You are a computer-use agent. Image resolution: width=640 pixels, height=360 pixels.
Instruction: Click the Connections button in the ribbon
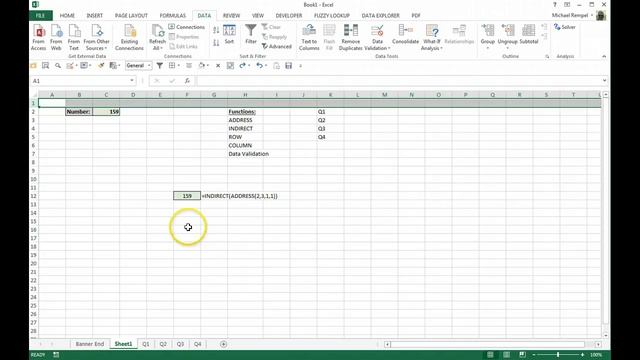point(187,27)
